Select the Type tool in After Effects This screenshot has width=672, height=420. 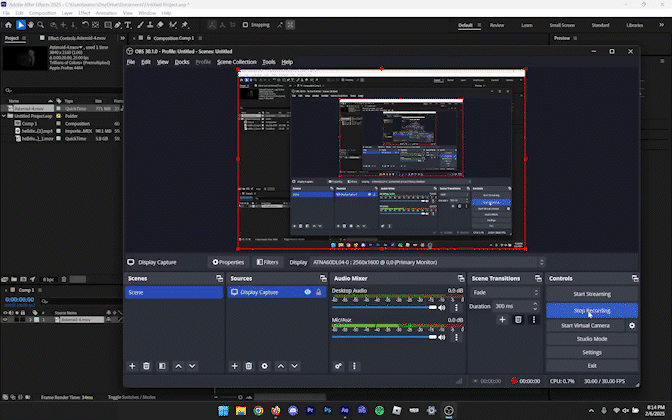(128, 25)
